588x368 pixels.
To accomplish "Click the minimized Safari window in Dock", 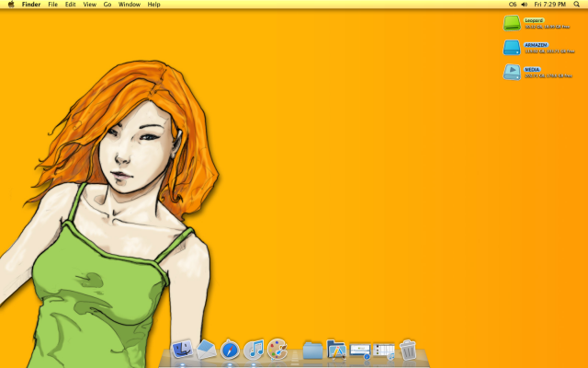I will (360, 351).
